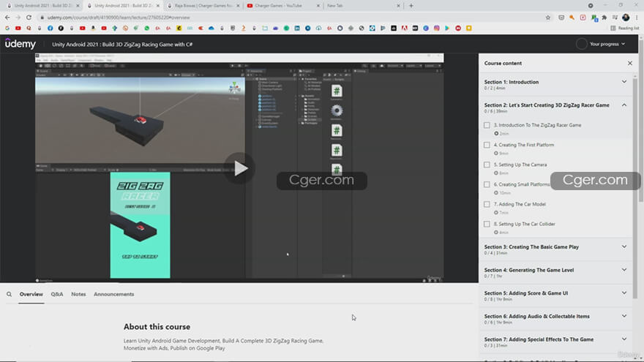Expand Section 3: Creating The Basic Game Play
Screen dimensions: 644x362
point(555,249)
